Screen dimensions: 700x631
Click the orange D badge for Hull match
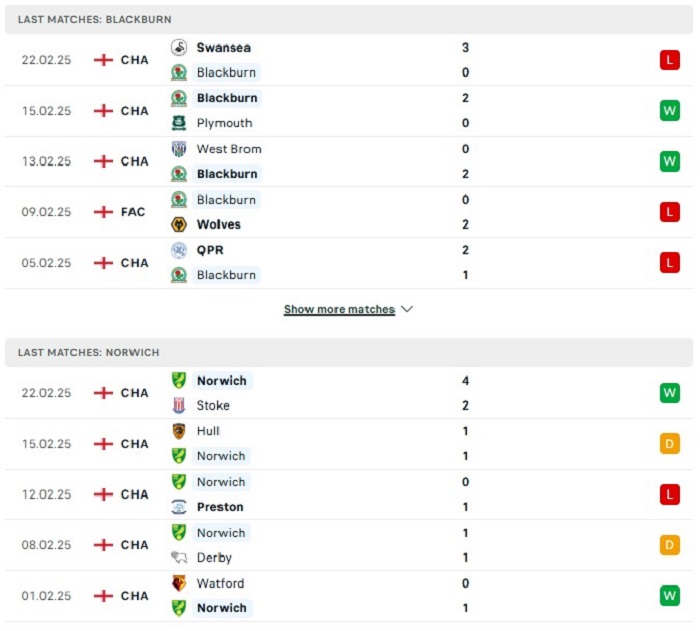pyautogui.click(x=670, y=443)
